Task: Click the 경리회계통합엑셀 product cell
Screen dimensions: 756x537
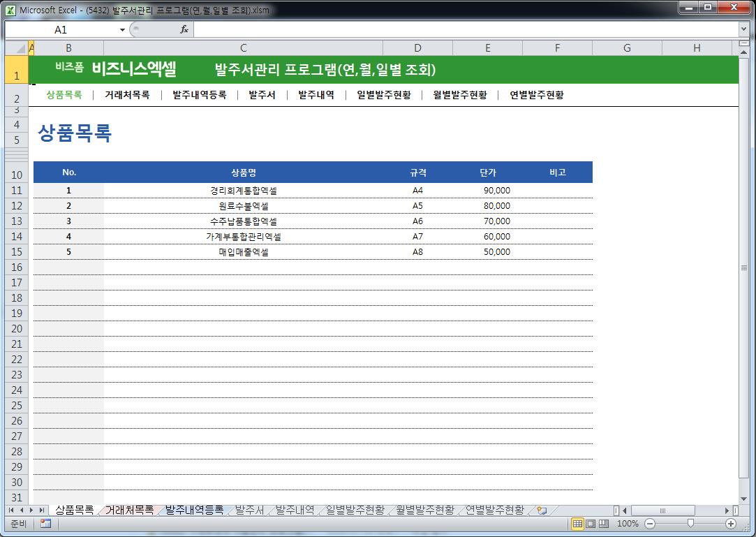Action: tap(244, 191)
